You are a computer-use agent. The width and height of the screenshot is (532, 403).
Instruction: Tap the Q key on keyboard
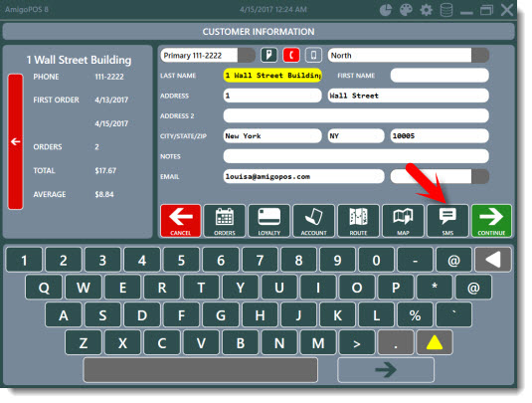(44, 288)
